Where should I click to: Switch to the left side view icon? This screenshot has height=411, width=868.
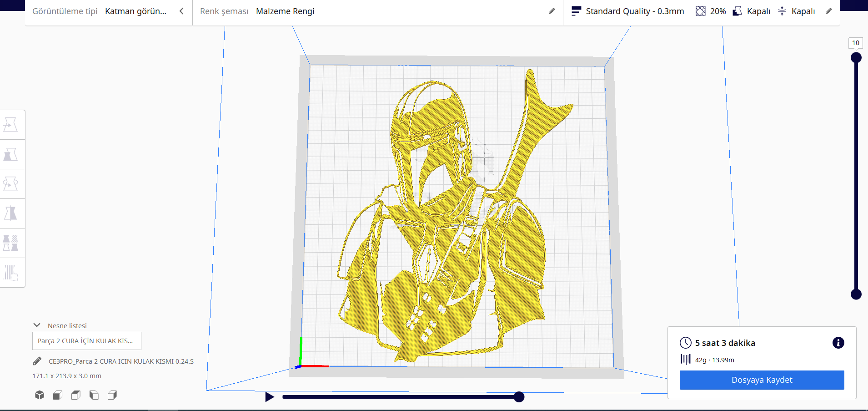pos(94,395)
